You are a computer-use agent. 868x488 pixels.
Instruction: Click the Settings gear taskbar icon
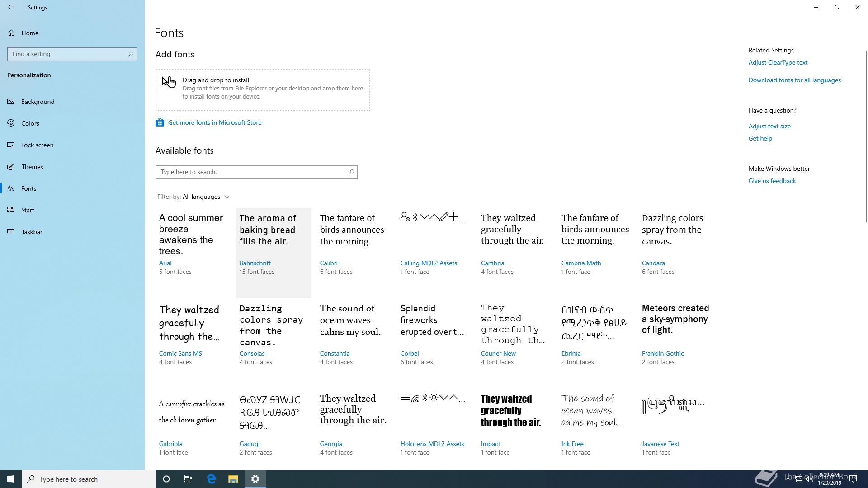[x=255, y=479]
